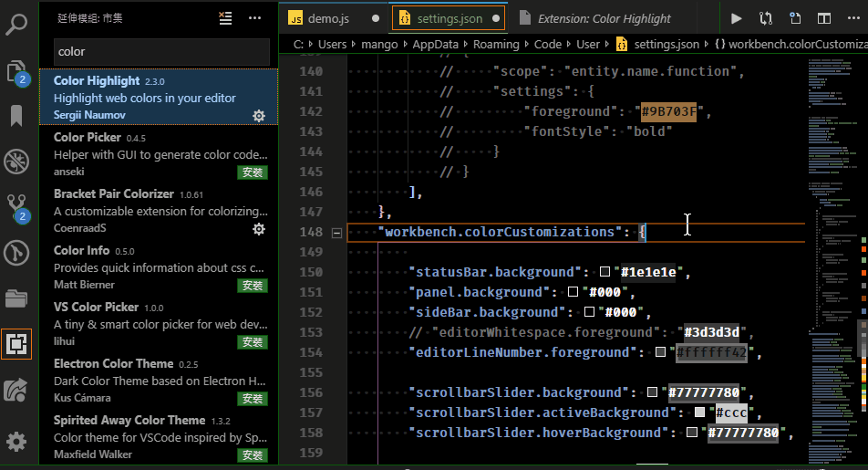Close the demo.js tab unsaved dot
The width and height of the screenshot is (868, 470).
[x=376, y=18]
